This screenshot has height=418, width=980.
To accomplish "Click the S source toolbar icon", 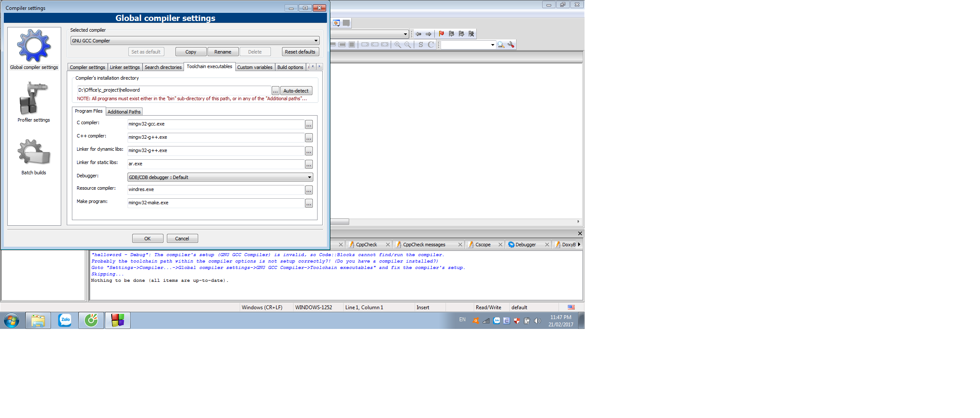I will click(421, 45).
